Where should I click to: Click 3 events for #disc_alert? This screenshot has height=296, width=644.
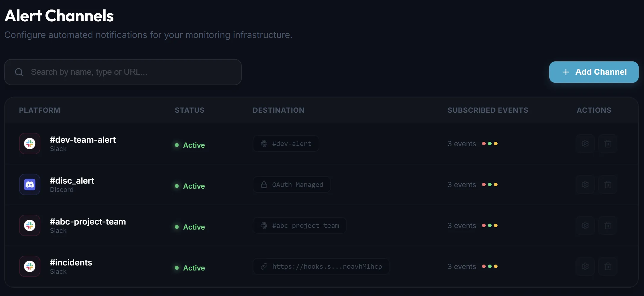(x=462, y=185)
